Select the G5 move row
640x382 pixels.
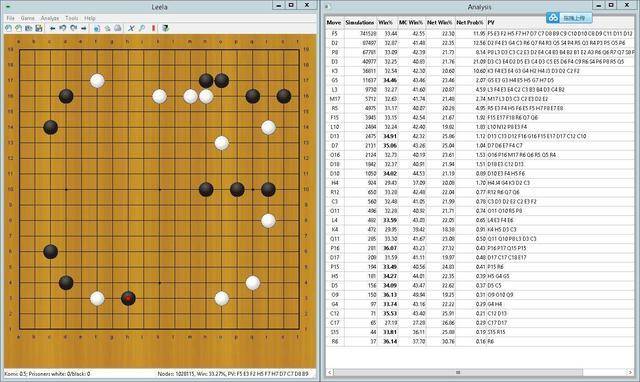coord(480,80)
